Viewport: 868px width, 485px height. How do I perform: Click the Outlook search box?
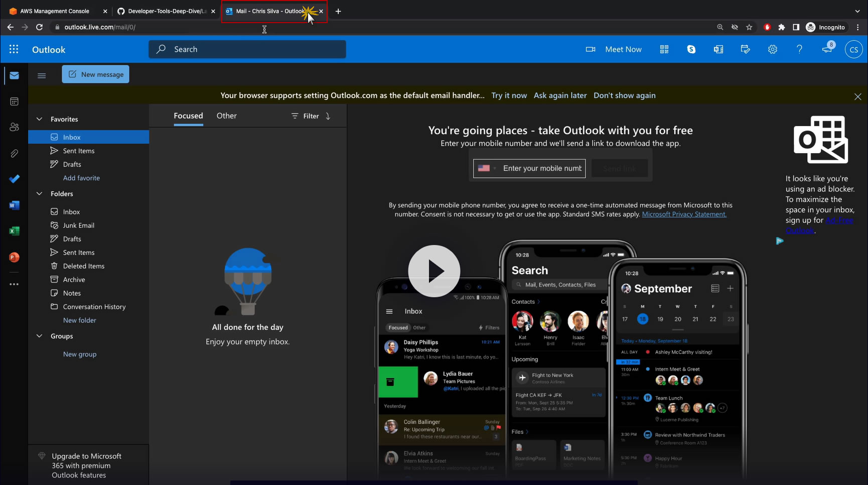[x=247, y=49]
